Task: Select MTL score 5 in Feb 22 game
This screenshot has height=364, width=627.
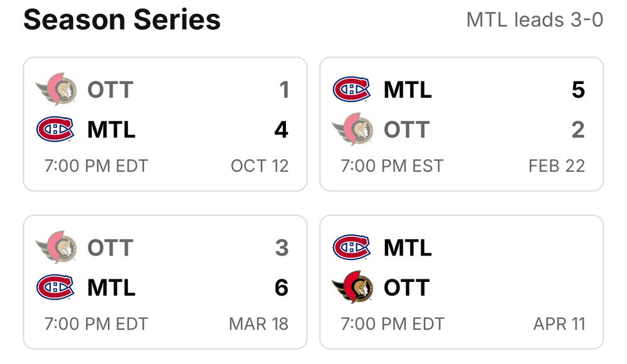Action: click(x=578, y=90)
